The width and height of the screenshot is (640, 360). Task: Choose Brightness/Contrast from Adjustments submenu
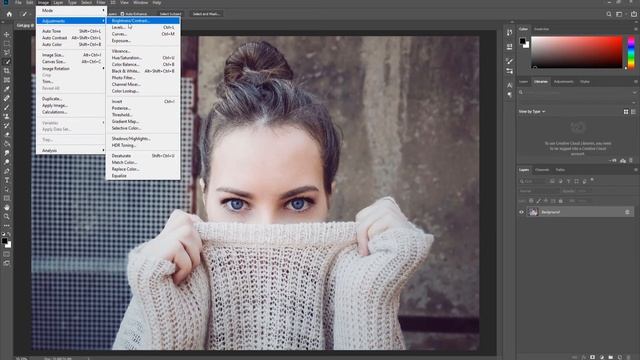pyautogui.click(x=143, y=20)
